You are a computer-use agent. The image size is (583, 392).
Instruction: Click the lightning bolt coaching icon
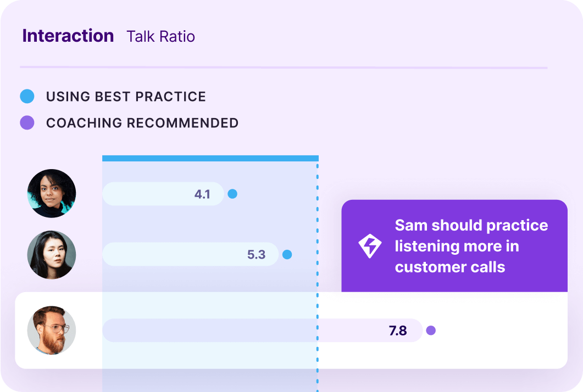(x=370, y=247)
